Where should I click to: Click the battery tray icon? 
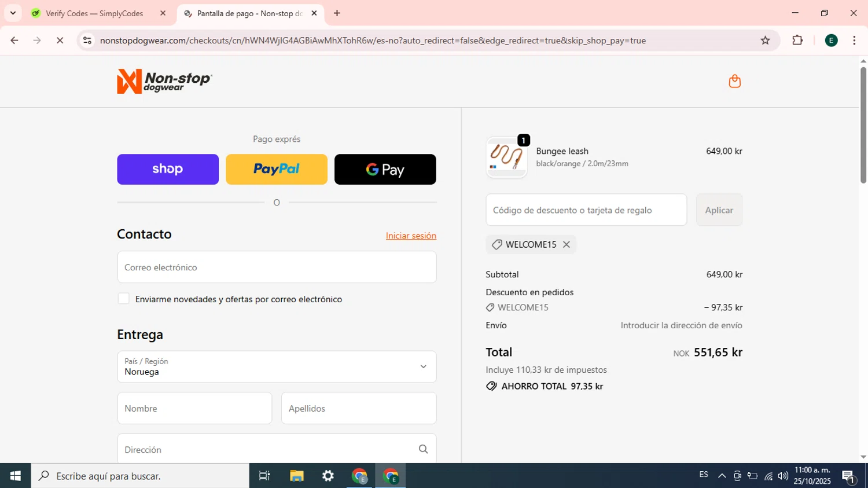click(x=752, y=476)
